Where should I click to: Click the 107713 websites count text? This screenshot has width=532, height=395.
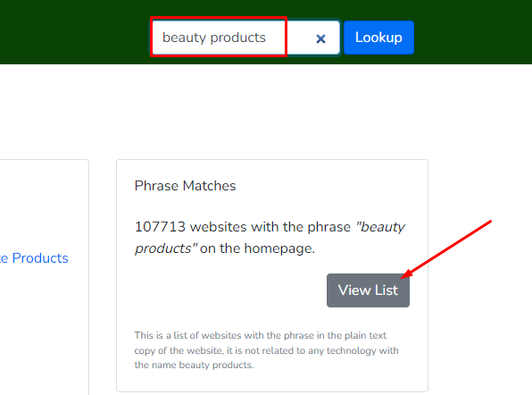pos(160,227)
